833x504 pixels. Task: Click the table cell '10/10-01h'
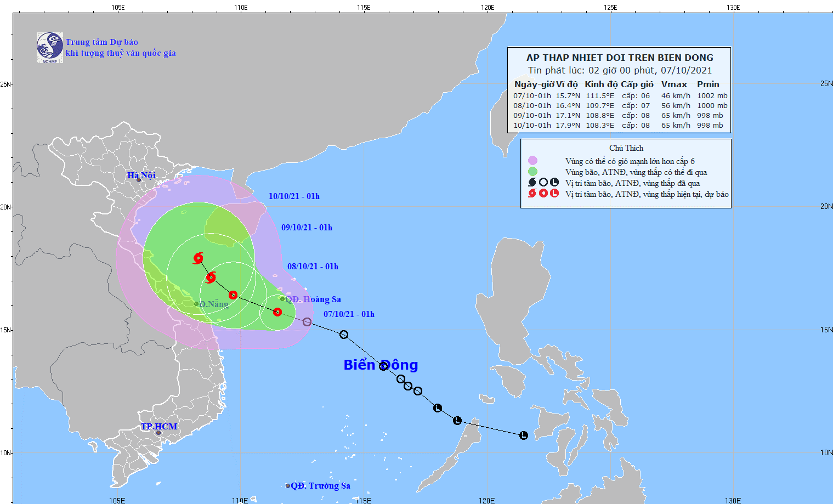(532, 126)
